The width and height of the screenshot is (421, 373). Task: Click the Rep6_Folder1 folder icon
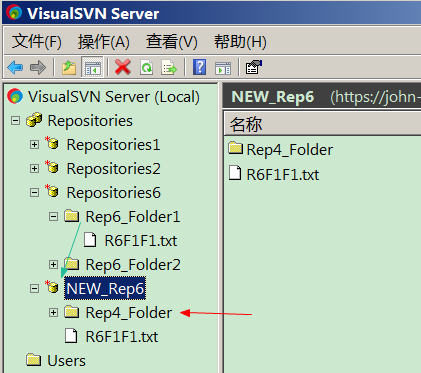[x=72, y=216]
